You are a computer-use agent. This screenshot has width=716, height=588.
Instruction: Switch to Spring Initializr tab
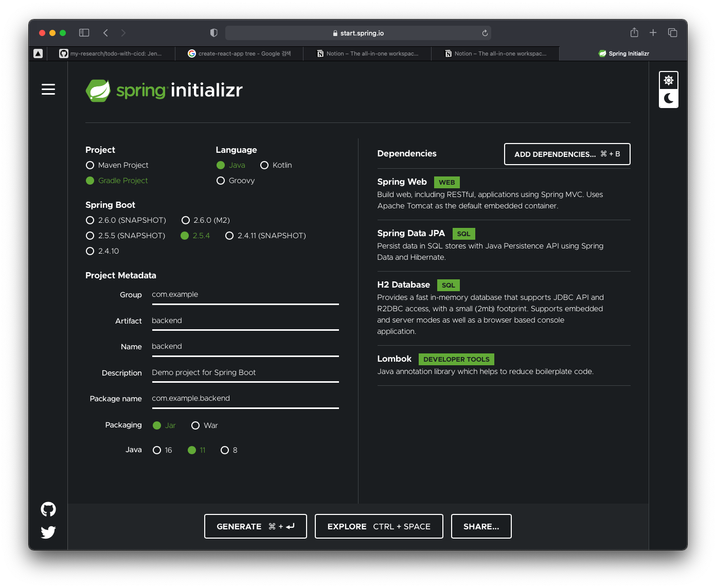623,54
